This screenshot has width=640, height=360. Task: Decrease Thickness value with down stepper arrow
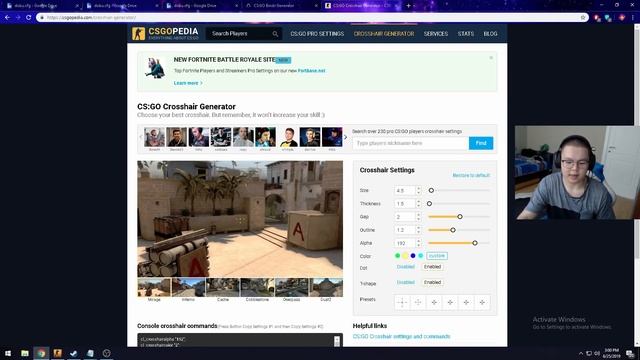pos(418,206)
